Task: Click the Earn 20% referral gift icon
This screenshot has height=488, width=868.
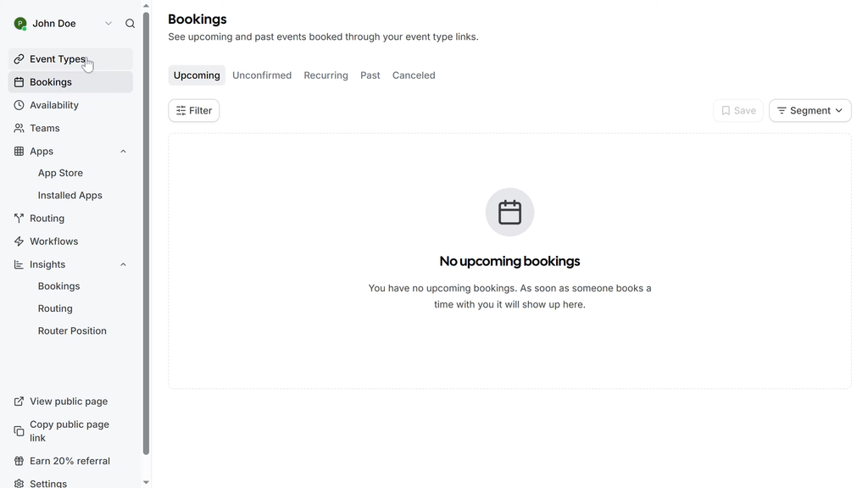Action: pos(19,461)
